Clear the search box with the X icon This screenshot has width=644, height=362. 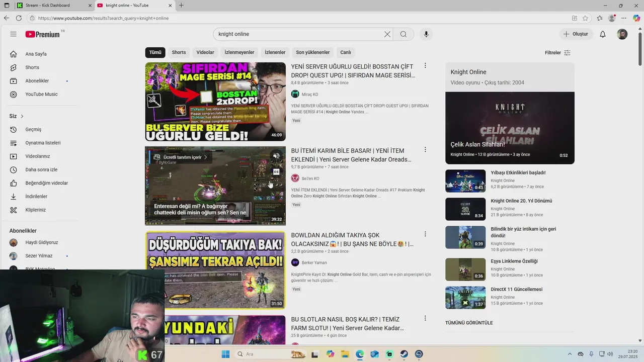(387, 34)
